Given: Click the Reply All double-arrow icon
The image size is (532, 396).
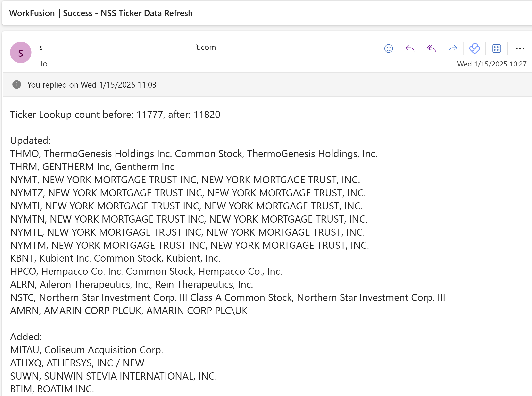Looking at the screenshot, I should (431, 49).
